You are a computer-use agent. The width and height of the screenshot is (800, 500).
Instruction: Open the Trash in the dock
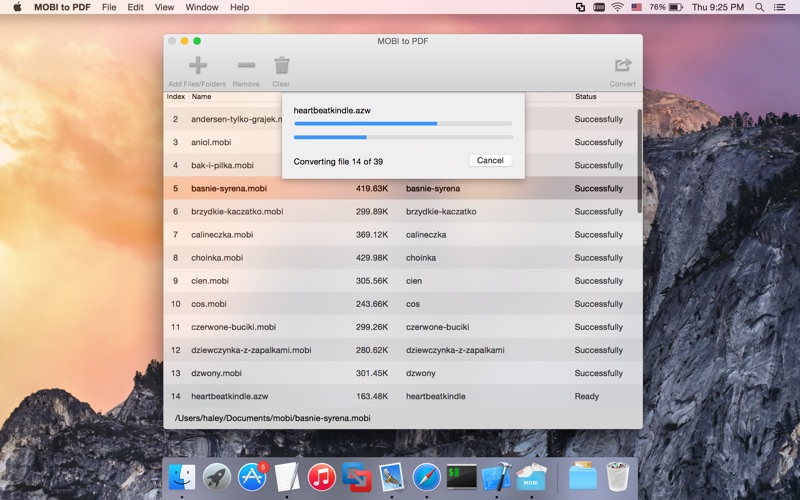click(617, 478)
